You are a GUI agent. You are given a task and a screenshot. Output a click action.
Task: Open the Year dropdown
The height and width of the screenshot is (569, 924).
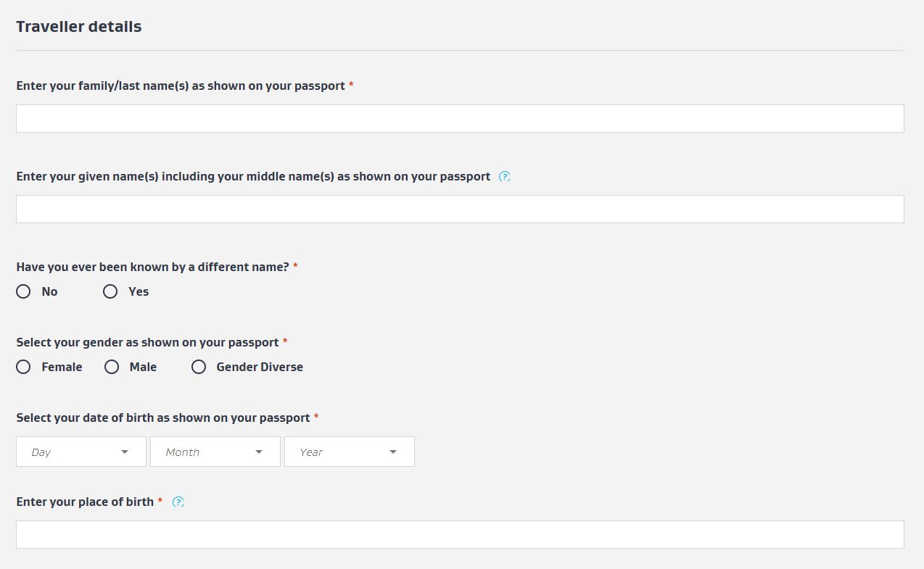(x=349, y=452)
